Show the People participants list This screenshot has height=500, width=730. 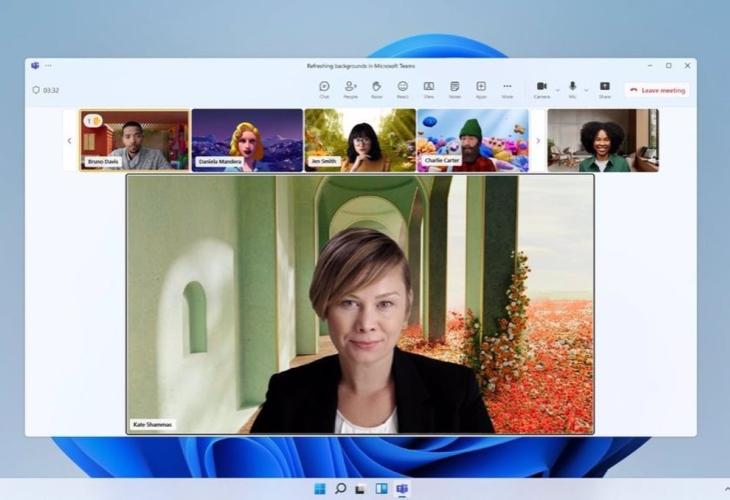350,89
